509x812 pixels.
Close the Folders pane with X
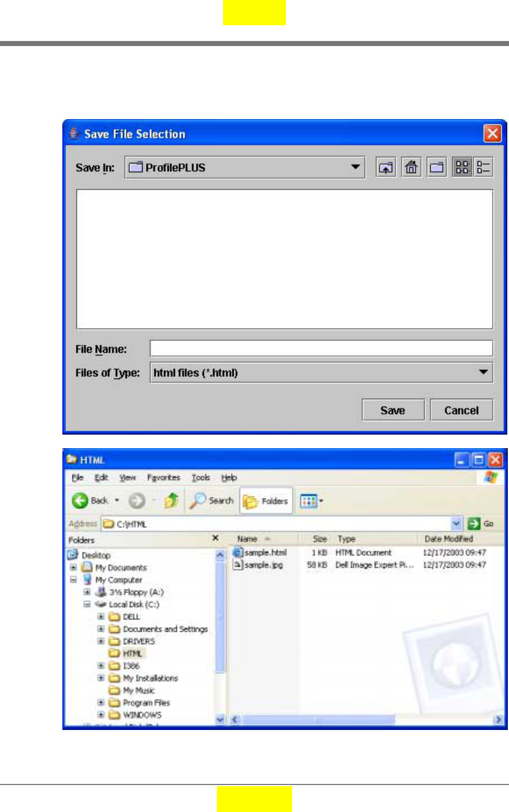click(215, 538)
